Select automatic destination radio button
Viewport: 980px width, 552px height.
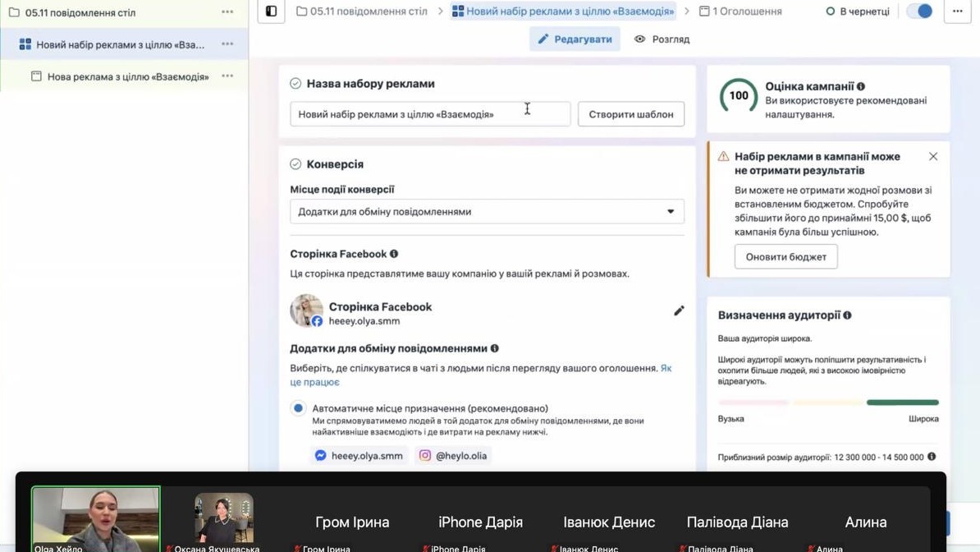pyautogui.click(x=298, y=408)
